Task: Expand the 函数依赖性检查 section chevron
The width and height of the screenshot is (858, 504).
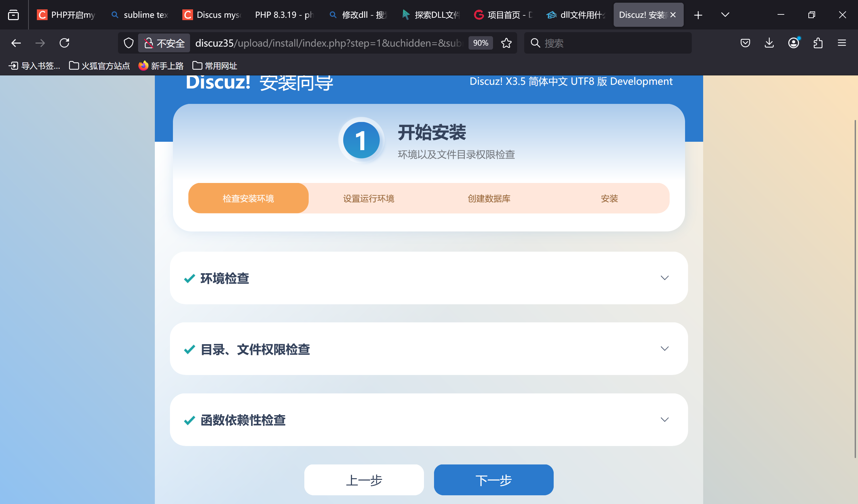Action: [x=665, y=419]
